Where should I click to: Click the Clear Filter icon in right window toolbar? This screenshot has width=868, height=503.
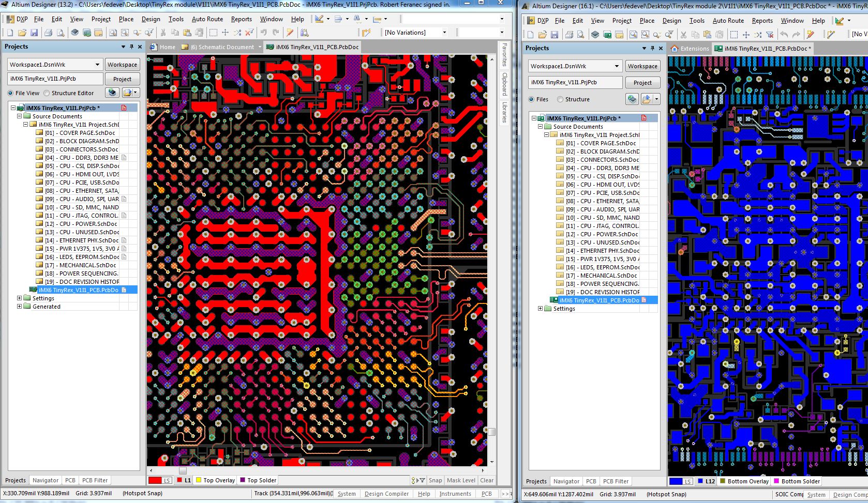(x=770, y=35)
